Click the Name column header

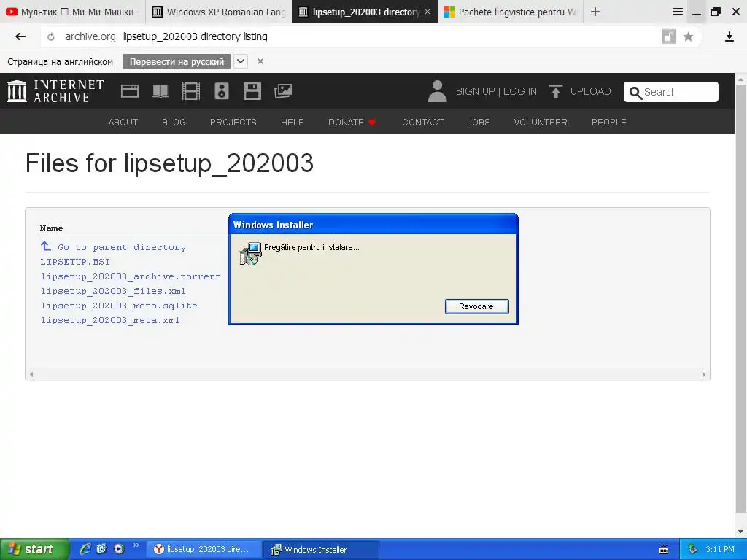(52, 228)
